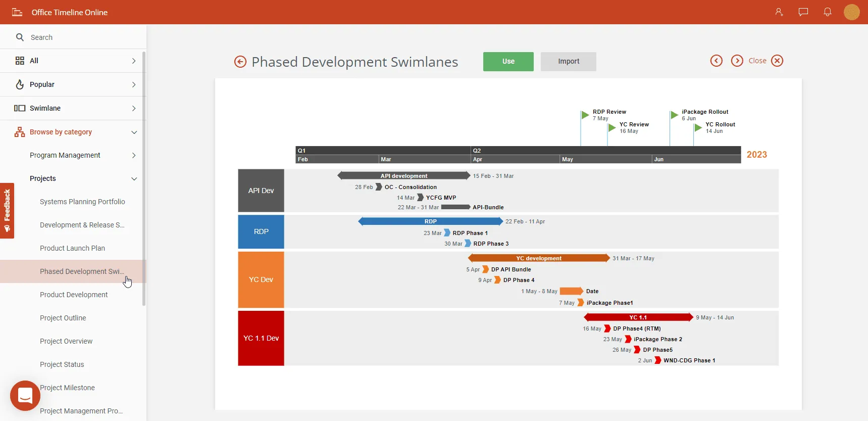Viewport: 868px width, 421px height.
Task: Open the notifications bell
Action: pos(827,12)
